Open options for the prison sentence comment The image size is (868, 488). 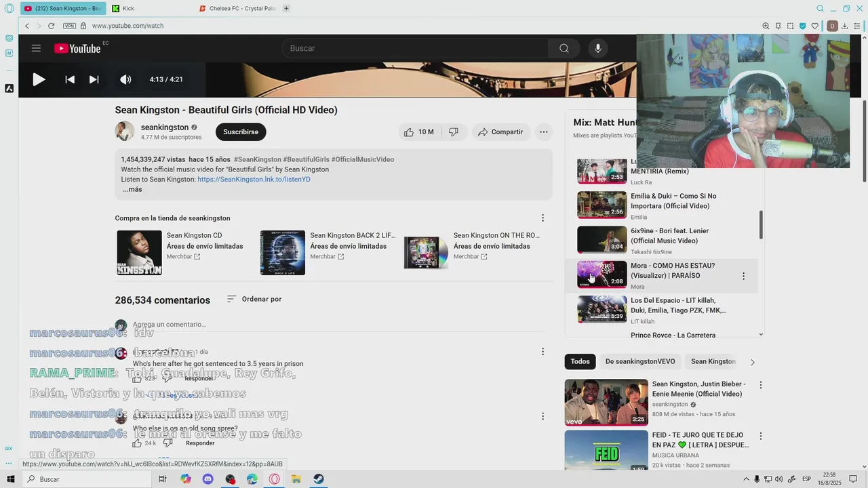(542, 351)
